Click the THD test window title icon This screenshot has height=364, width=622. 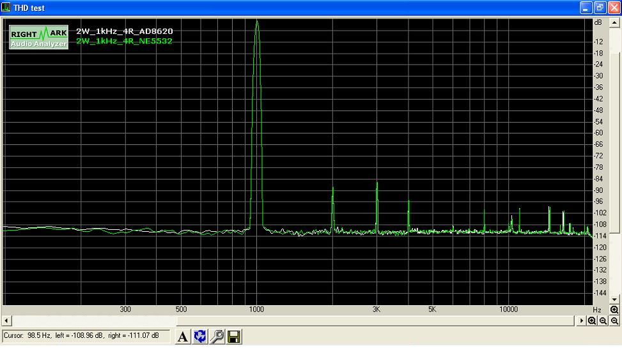[6, 7]
